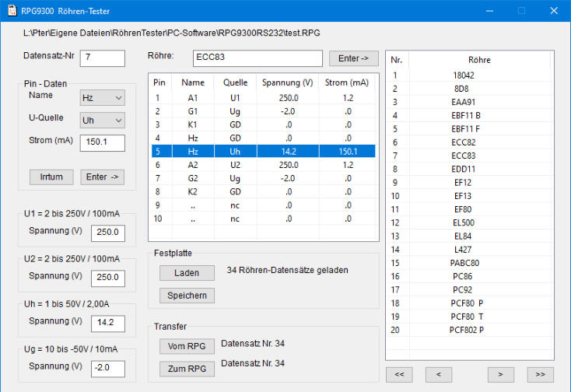Click the Speichern button
Viewport: 571px width, 392px height.
[187, 296]
